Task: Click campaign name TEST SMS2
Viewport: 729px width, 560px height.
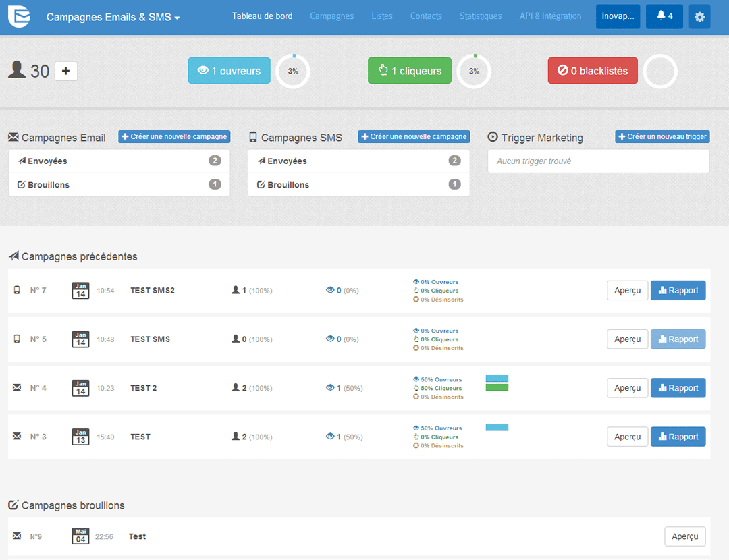Action: (153, 290)
